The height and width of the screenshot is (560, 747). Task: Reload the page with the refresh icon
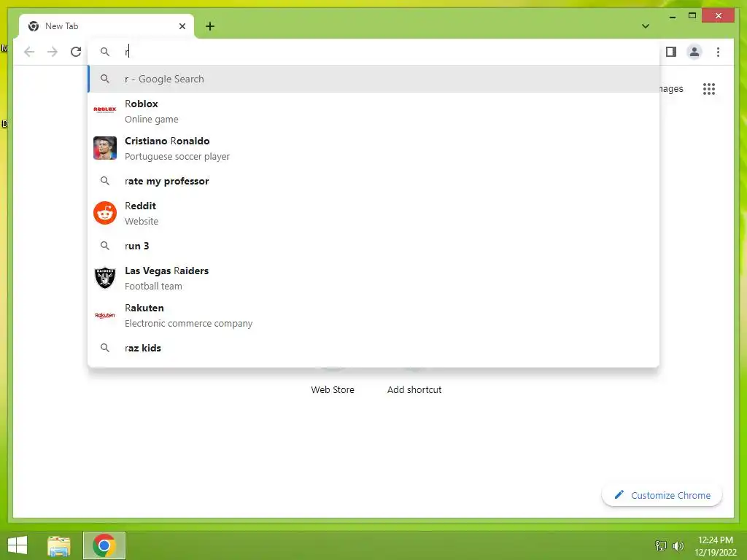76,52
